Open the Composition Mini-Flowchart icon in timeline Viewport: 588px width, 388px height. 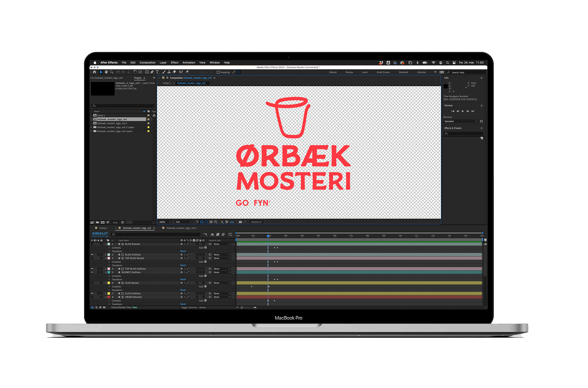point(205,235)
